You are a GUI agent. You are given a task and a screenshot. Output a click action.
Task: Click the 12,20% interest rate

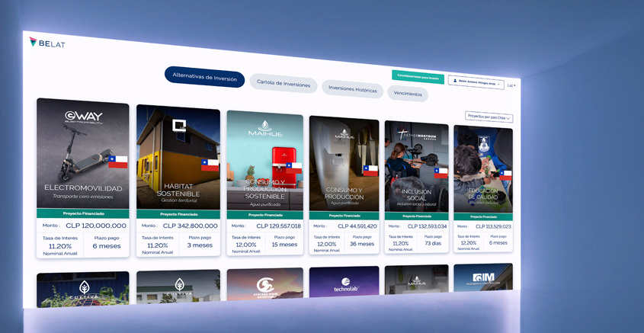click(469, 242)
